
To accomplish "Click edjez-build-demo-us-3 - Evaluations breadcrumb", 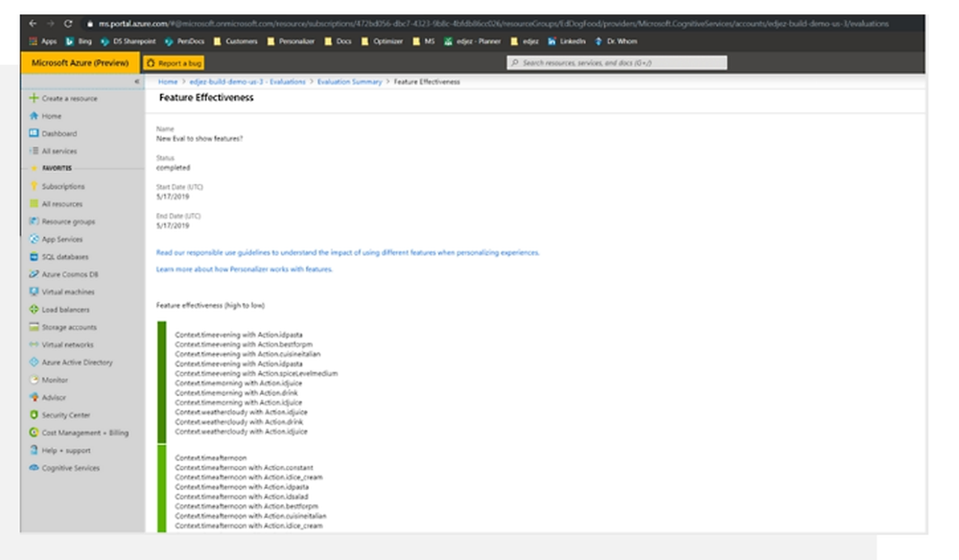I will [247, 82].
